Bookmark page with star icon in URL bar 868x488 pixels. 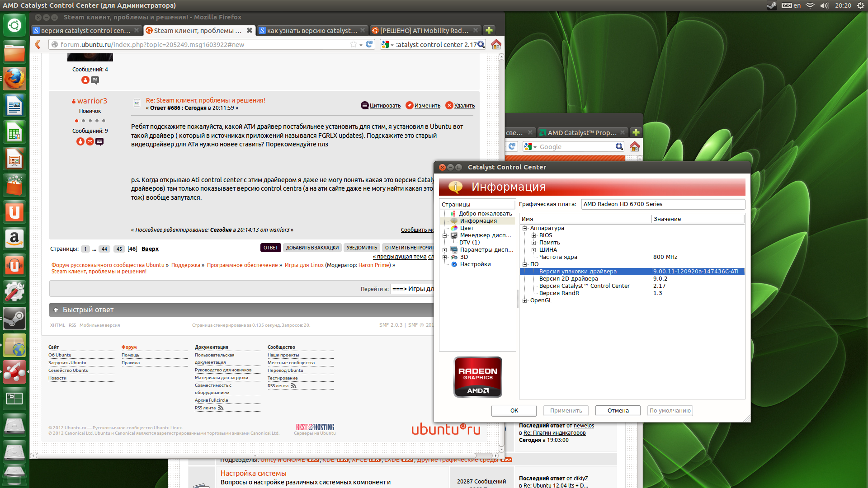[x=354, y=44]
